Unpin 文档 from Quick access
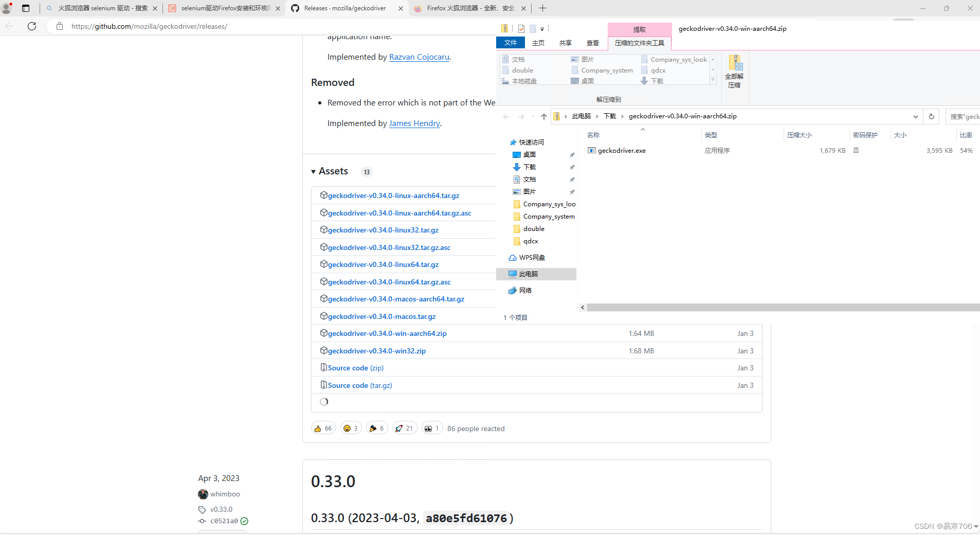Viewport: 980px width, 535px height. 572,179
